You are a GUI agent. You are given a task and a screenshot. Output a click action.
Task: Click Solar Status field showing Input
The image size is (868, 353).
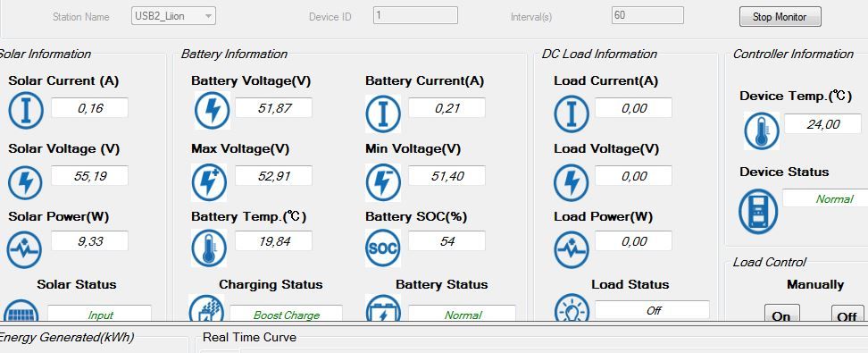click(x=99, y=314)
